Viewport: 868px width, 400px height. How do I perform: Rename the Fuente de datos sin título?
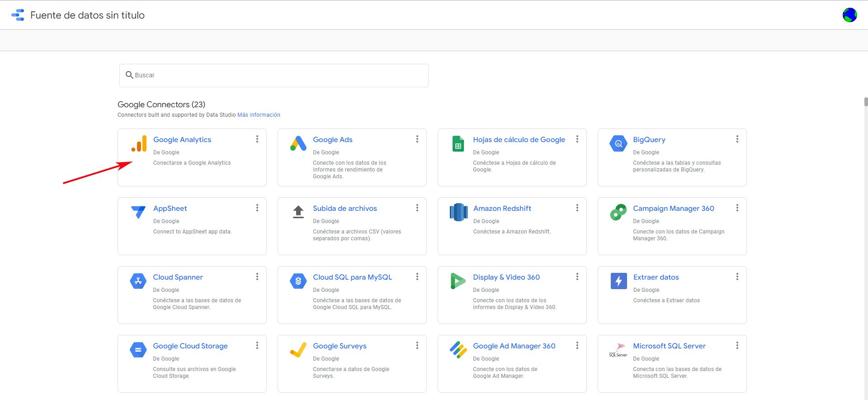pyautogui.click(x=88, y=15)
